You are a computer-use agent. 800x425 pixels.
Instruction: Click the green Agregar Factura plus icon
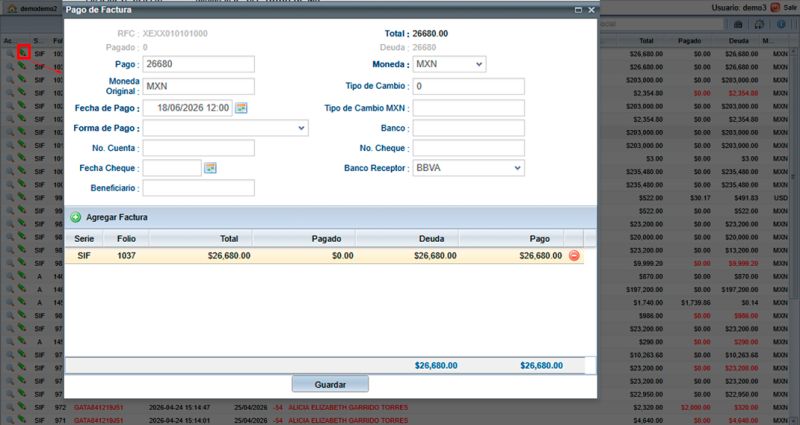pos(76,217)
